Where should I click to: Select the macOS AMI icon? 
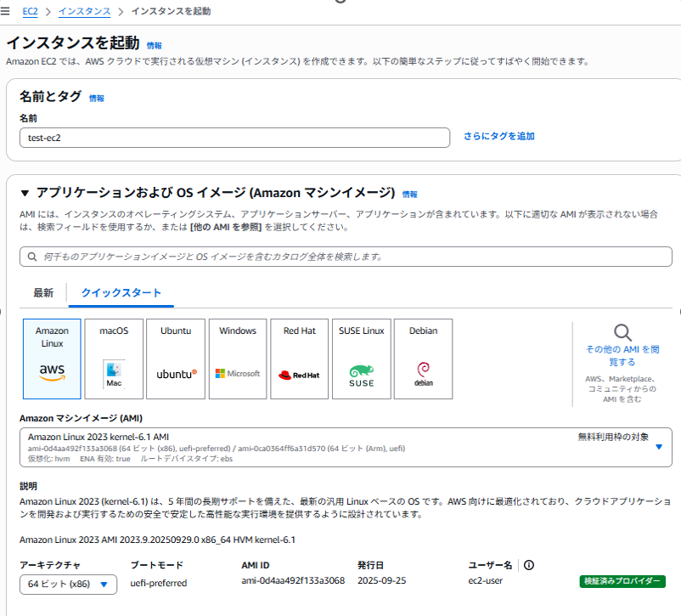pyautogui.click(x=113, y=358)
